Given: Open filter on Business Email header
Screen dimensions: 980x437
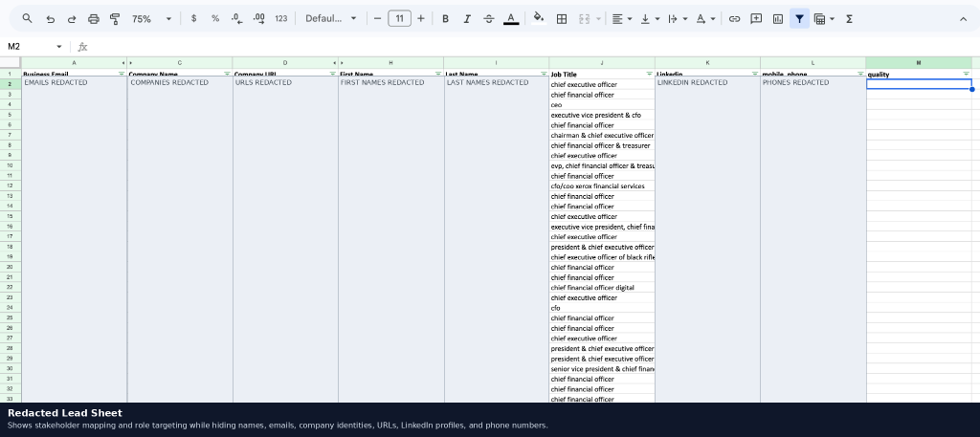Looking at the screenshot, I should (x=122, y=74).
